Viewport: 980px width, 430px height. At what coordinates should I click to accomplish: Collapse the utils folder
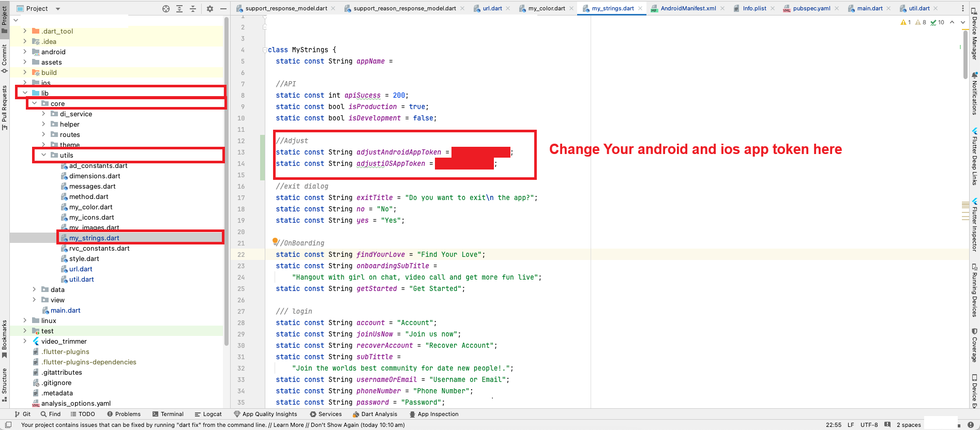point(44,155)
